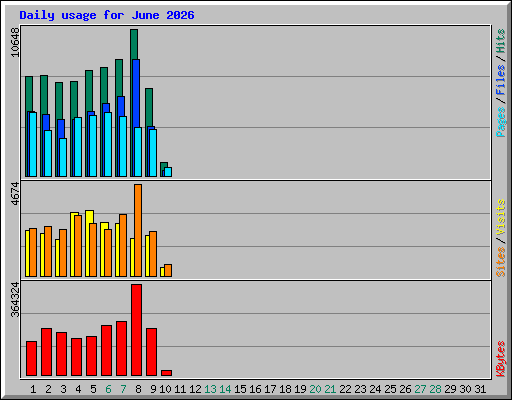Click the cyan pages bar for day 4
The height and width of the screenshot is (400, 512).
[78, 147]
